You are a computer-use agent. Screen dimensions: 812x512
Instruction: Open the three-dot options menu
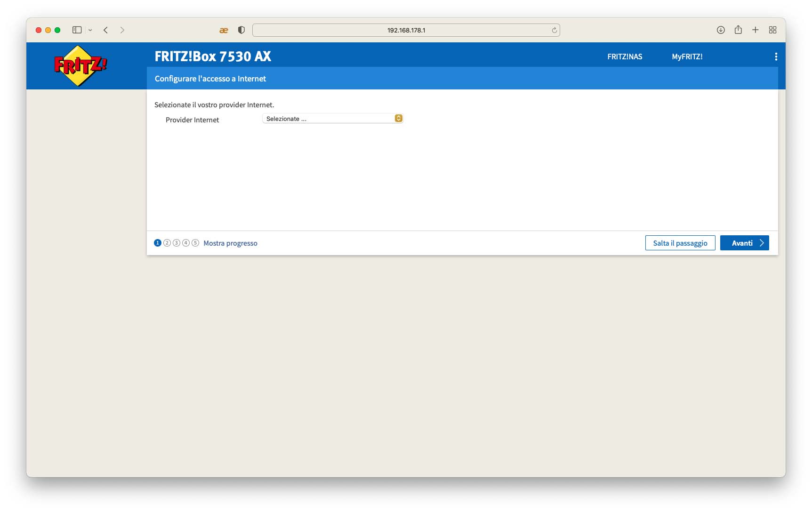[776, 56]
